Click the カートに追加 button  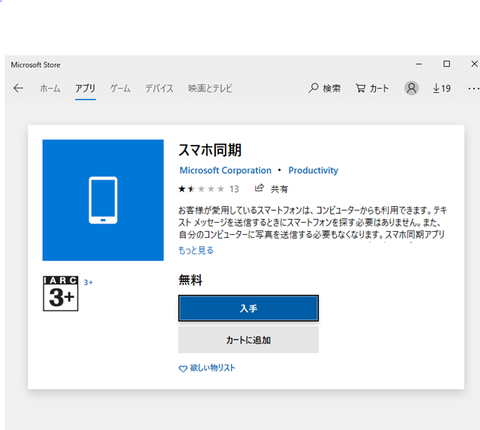tap(248, 340)
